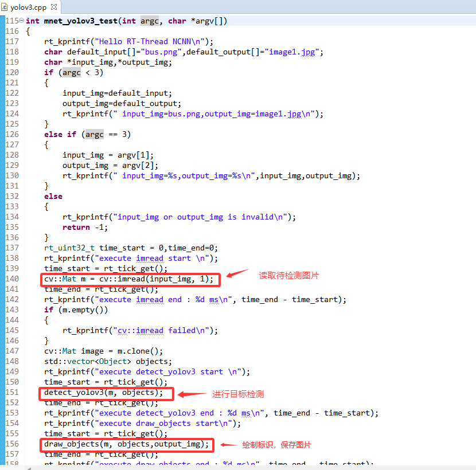
Task: Click the else keyword on line 132
Action: click(x=53, y=196)
